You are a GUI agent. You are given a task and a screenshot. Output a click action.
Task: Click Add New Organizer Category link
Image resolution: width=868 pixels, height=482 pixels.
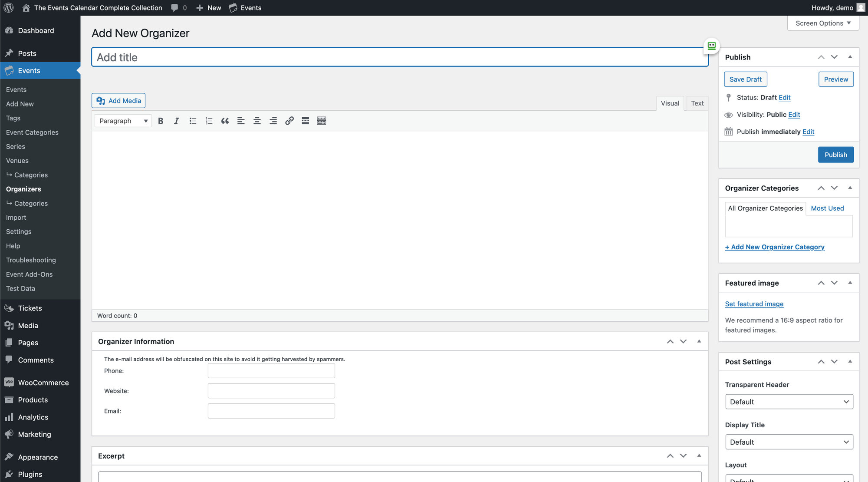pos(774,247)
